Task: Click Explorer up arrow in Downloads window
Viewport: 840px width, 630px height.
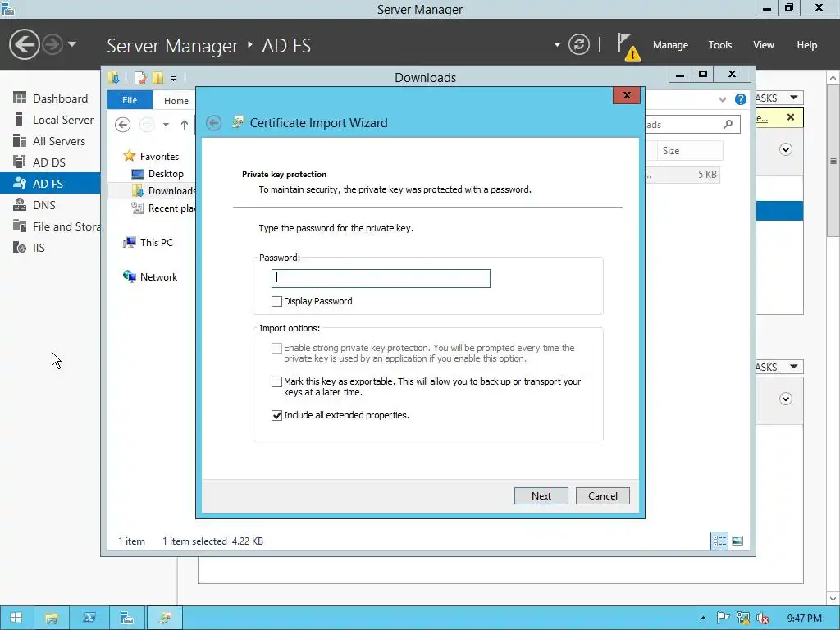Action: (x=185, y=125)
